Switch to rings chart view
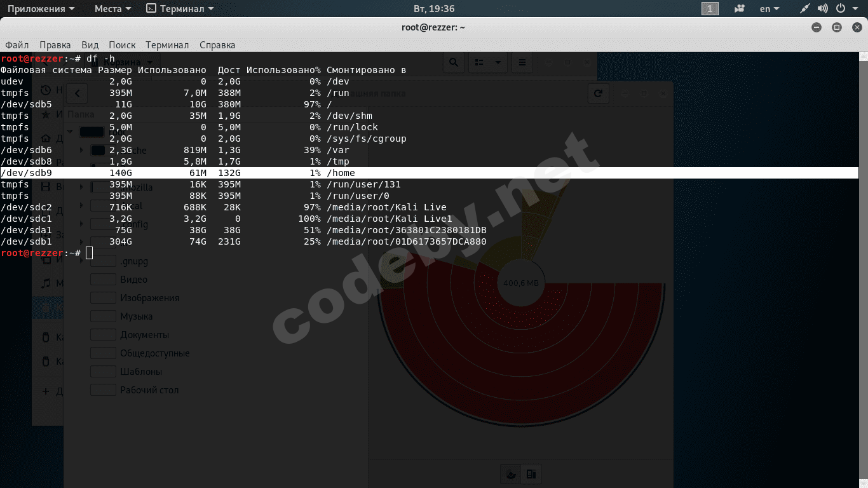Viewport: 868px width, 488px height. coord(511,473)
